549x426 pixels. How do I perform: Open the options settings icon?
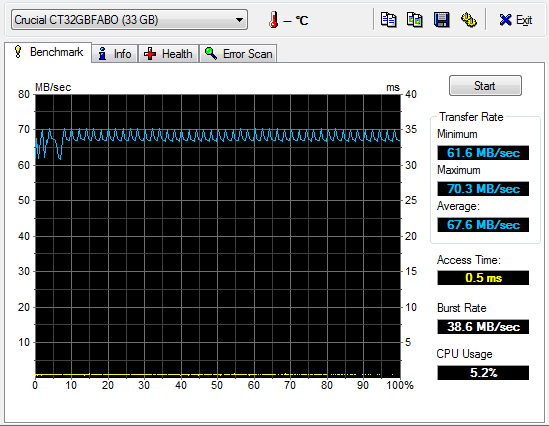468,20
